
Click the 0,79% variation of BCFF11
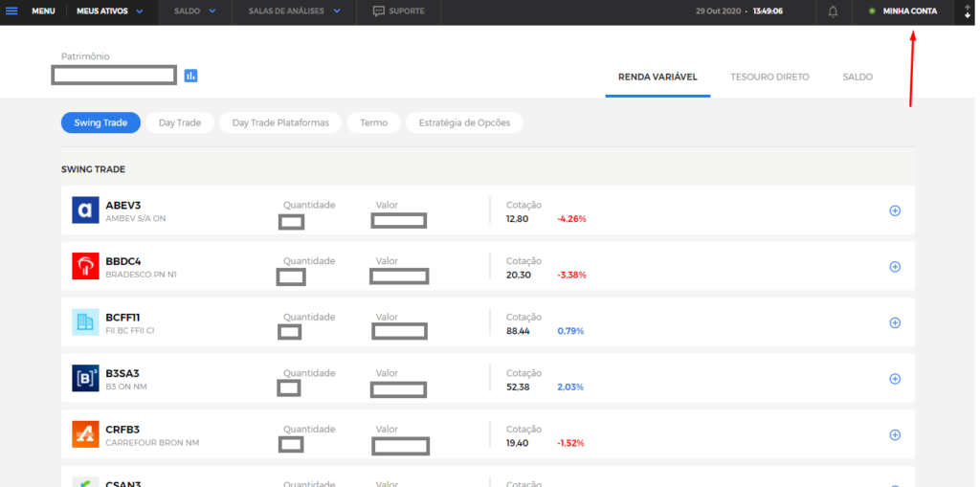pos(570,331)
